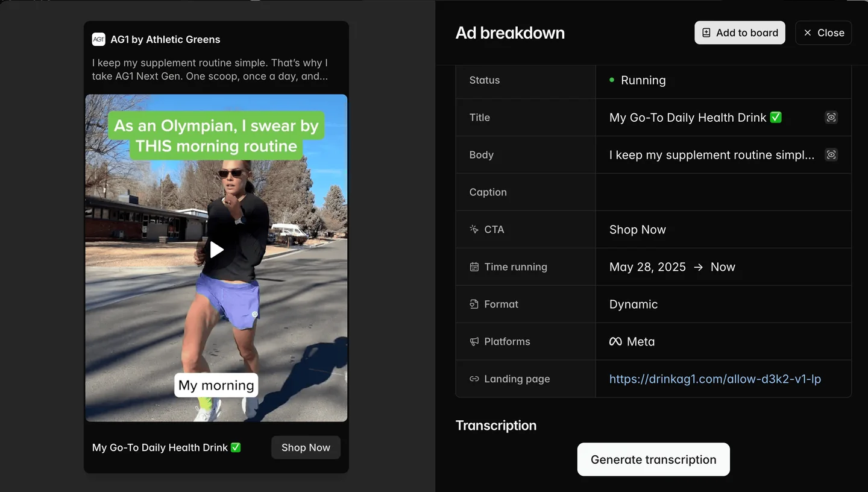Click the ad body text preview

pos(210,69)
